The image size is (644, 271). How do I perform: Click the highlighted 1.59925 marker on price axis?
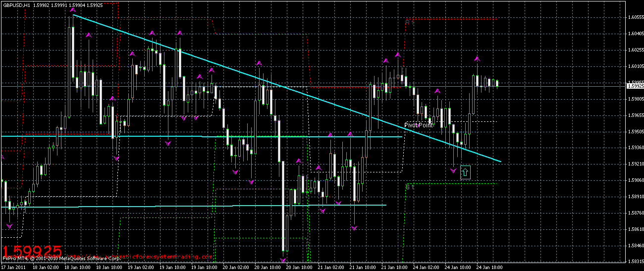635,86
